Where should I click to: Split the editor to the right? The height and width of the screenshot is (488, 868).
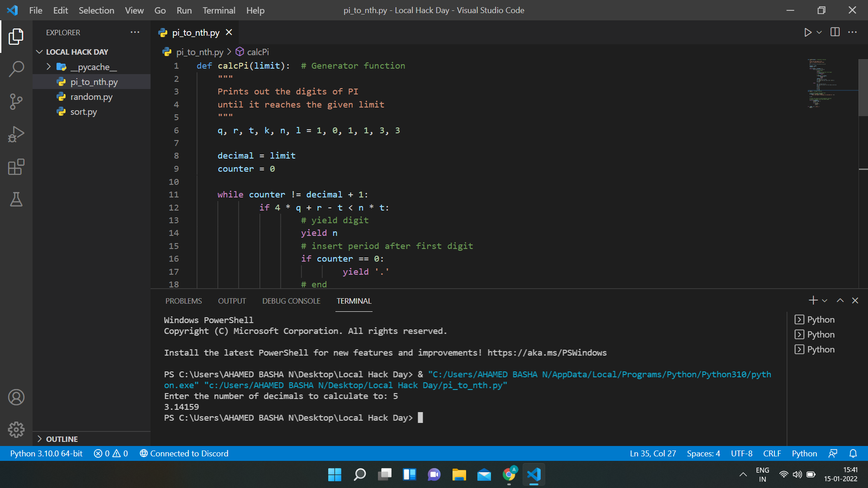pos(835,32)
